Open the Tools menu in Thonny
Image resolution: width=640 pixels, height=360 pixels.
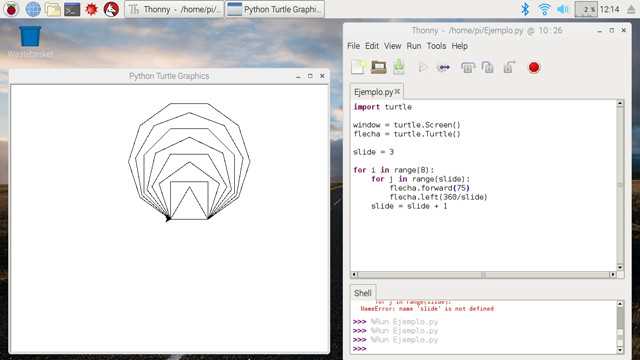(436, 46)
